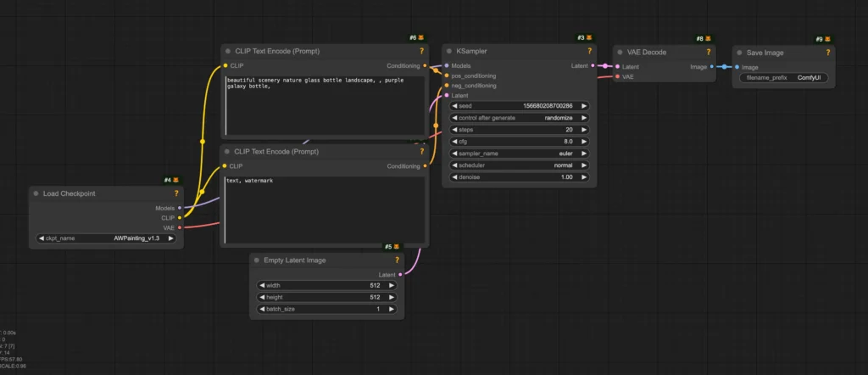868x375 pixels.
Task: Open the help icon on Empty Latent Image node
Action: click(x=397, y=260)
